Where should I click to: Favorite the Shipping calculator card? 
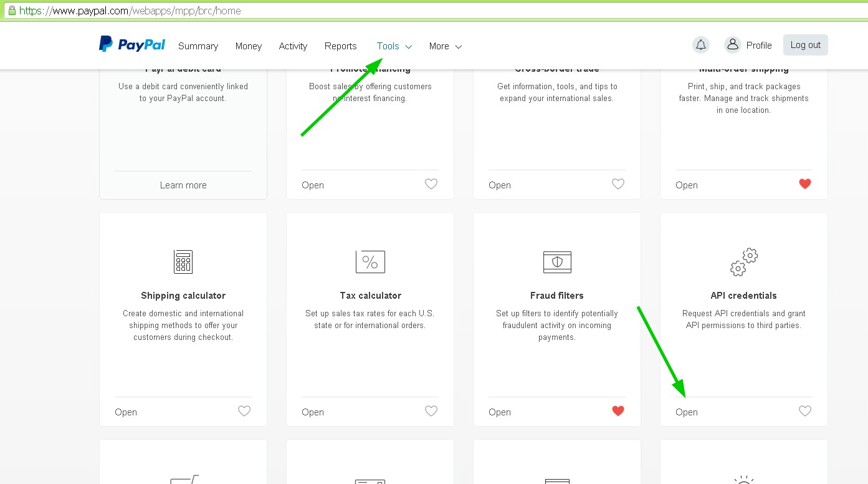[x=244, y=411]
